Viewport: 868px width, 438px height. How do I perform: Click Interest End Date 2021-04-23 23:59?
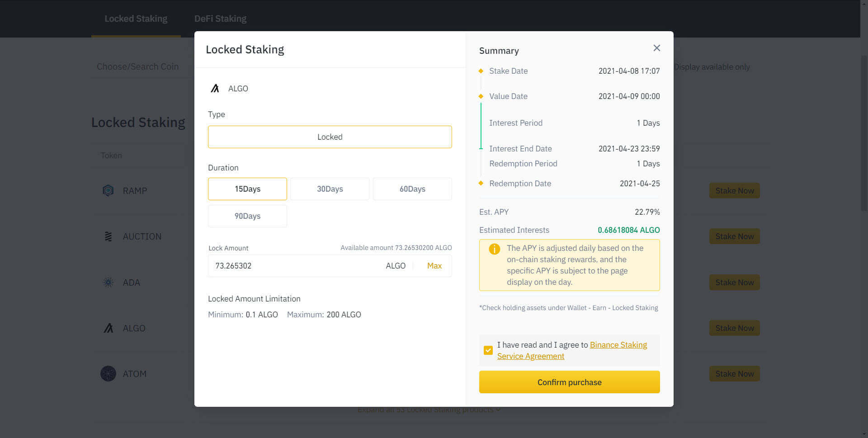[x=629, y=149]
